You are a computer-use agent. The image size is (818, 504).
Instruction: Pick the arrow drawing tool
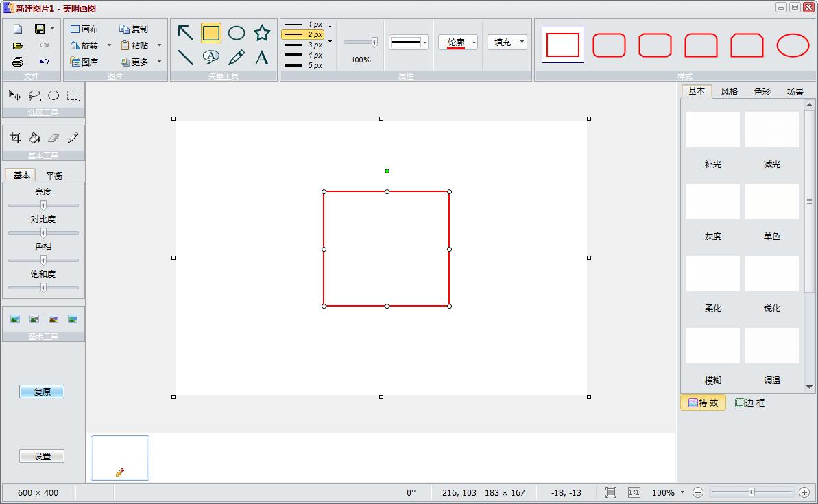tap(185, 33)
